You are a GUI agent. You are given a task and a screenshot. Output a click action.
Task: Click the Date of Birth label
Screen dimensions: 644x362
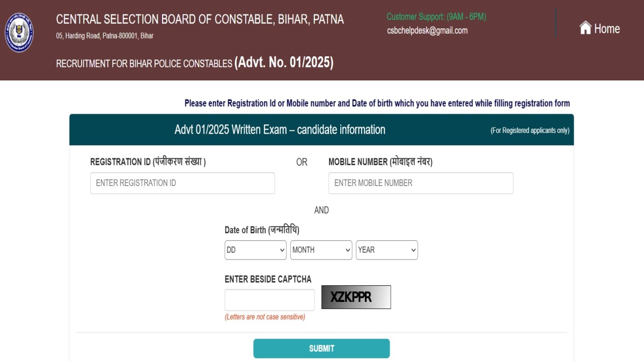262,230
